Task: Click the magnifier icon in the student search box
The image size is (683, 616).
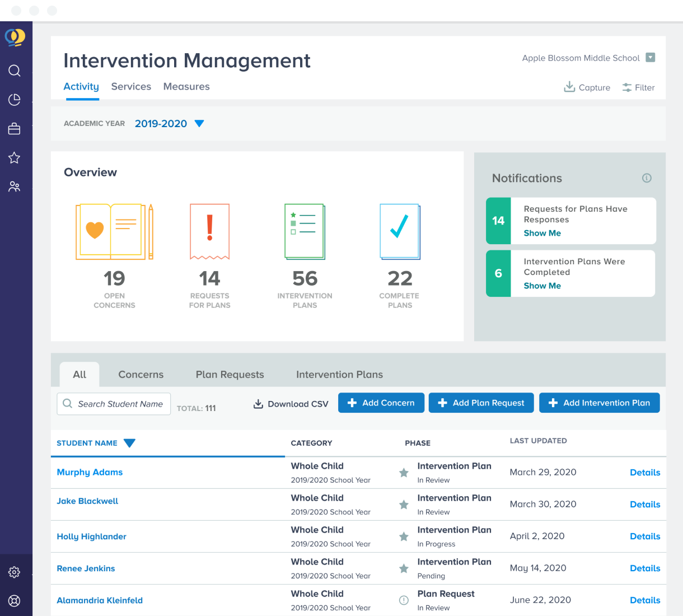Action: tap(68, 404)
